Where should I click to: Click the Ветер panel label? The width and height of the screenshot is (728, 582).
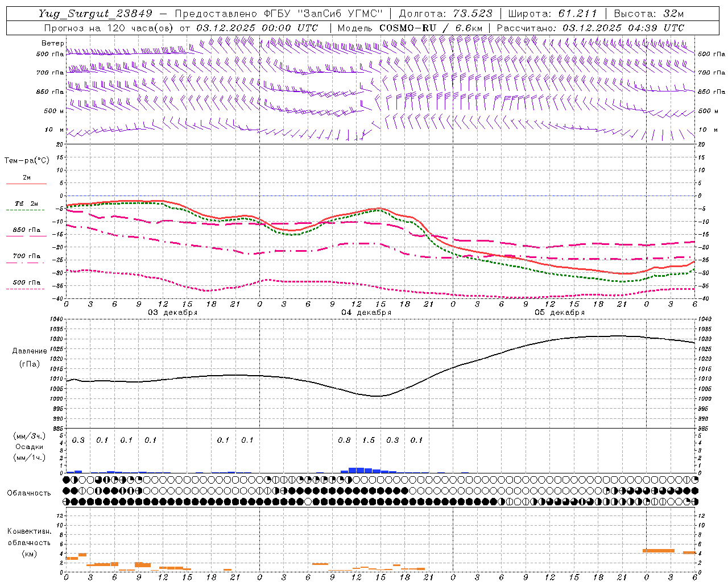[52, 43]
